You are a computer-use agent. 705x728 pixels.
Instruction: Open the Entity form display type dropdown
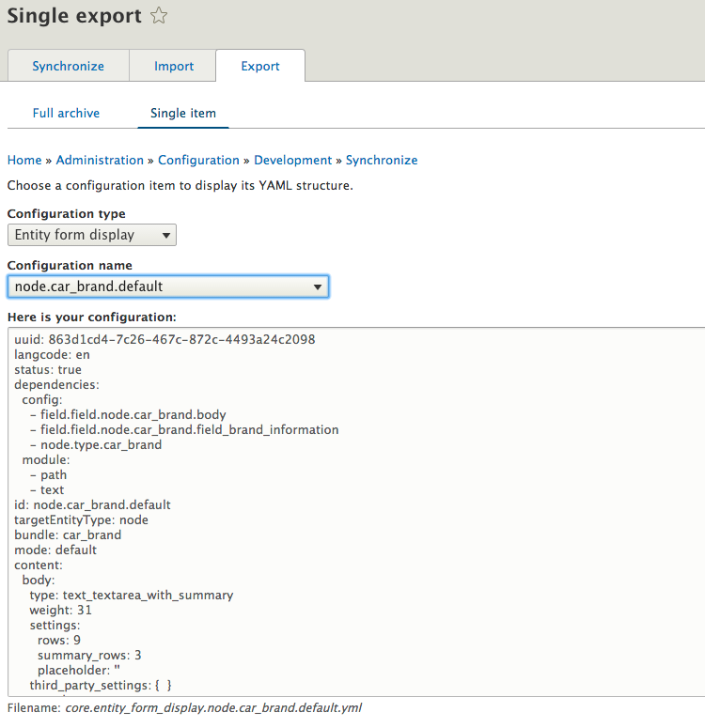[x=92, y=235]
